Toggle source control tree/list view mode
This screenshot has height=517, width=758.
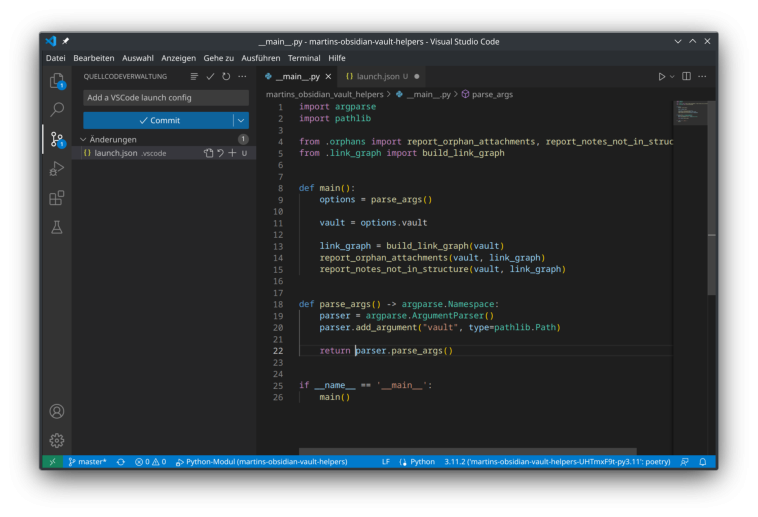coord(194,76)
